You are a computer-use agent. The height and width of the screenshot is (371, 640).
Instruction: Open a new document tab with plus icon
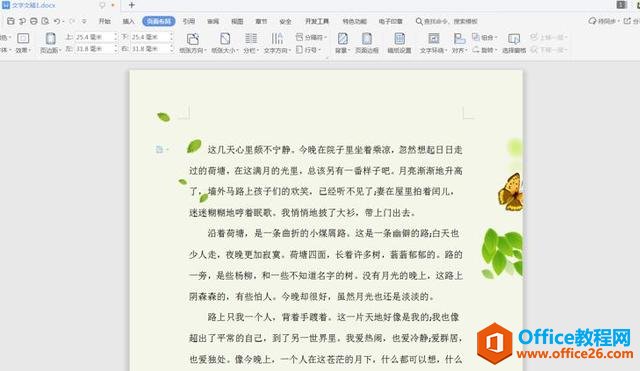point(131,5)
